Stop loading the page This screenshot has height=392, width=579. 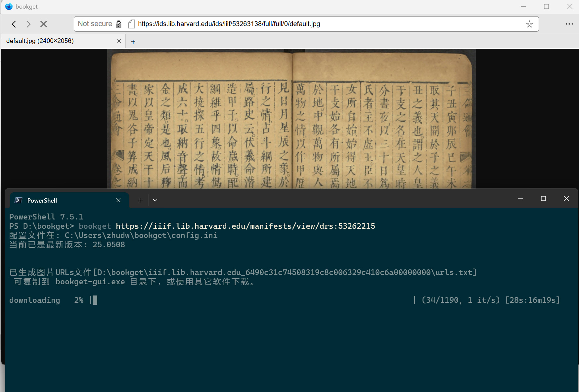click(43, 24)
